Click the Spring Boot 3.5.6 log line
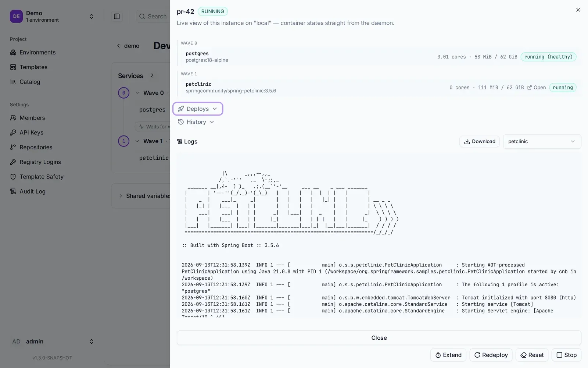 click(231, 245)
